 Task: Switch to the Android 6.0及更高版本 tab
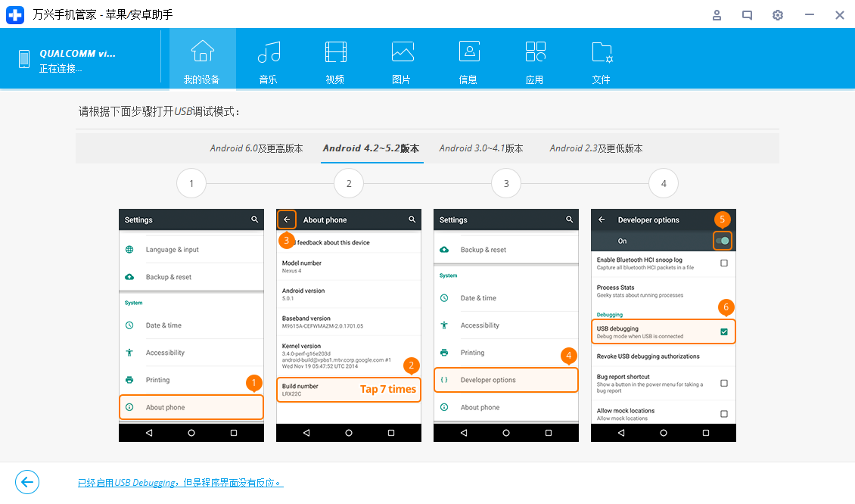point(257,148)
